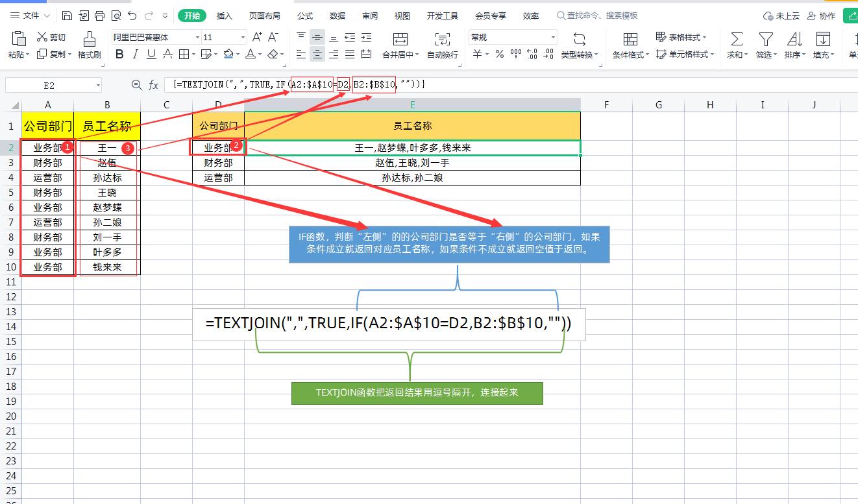Align text to the bottom
Viewport: 858px width, 504px height.
(334, 37)
